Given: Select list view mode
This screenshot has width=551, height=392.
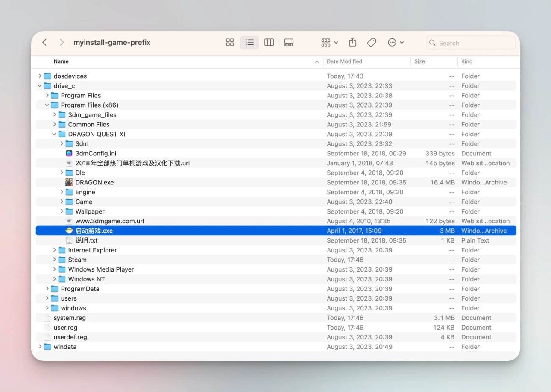Looking at the screenshot, I should 249,42.
